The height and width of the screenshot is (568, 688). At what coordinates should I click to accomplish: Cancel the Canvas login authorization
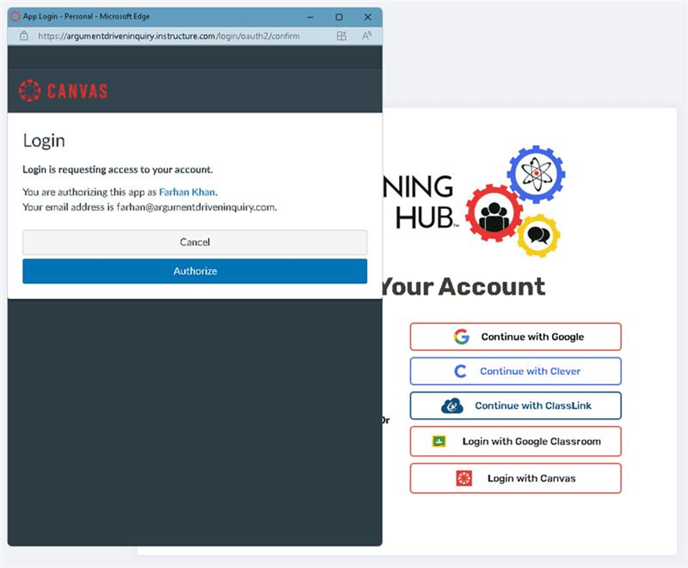point(195,242)
